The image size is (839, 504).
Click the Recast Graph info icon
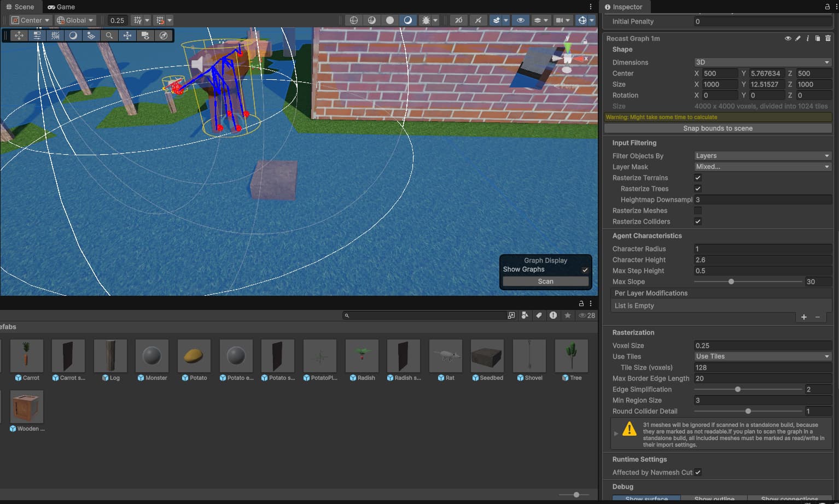click(x=807, y=38)
